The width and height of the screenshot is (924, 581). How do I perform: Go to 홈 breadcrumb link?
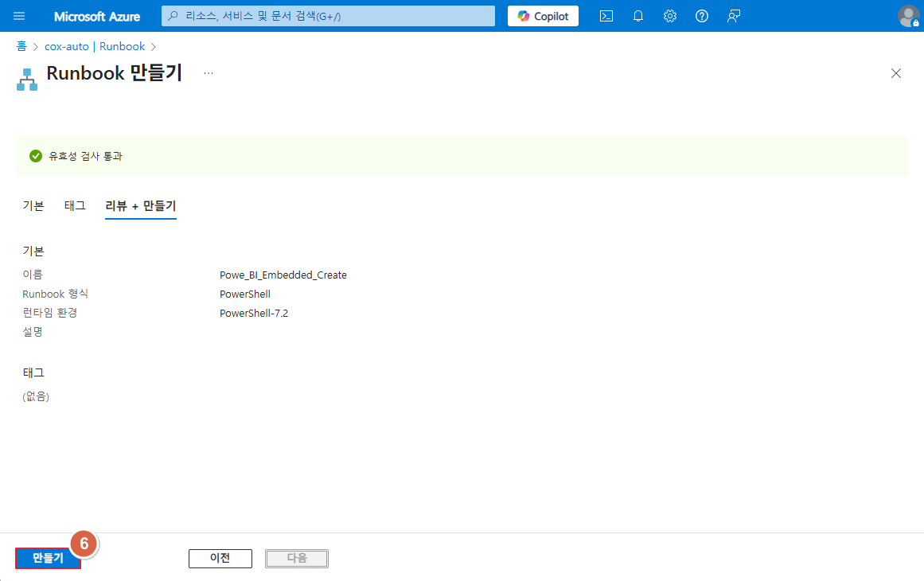21,46
